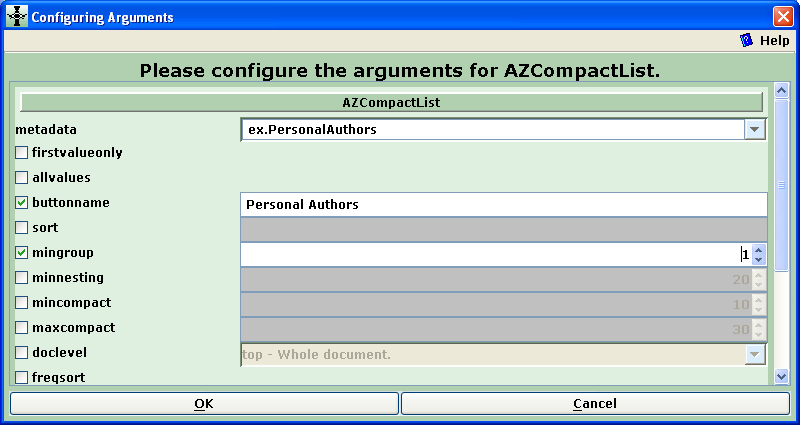Open Help from the menu bar
The height and width of the screenshot is (425, 800).
point(764,40)
